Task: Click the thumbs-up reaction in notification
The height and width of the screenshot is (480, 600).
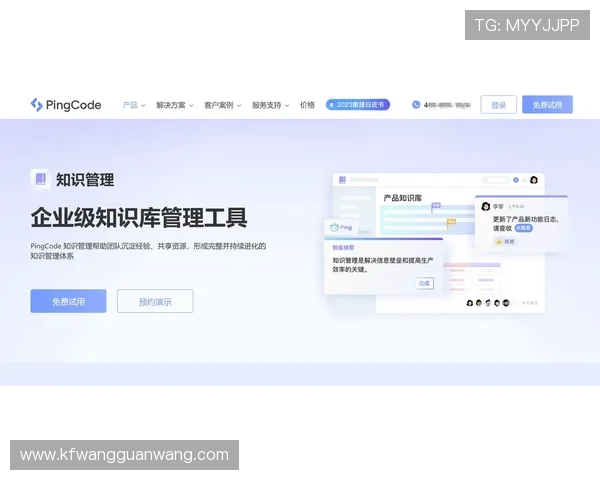Action: pyautogui.click(x=505, y=242)
